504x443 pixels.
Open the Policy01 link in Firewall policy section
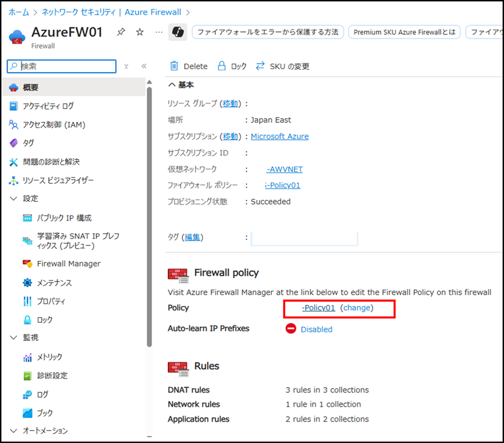click(x=318, y=308)
